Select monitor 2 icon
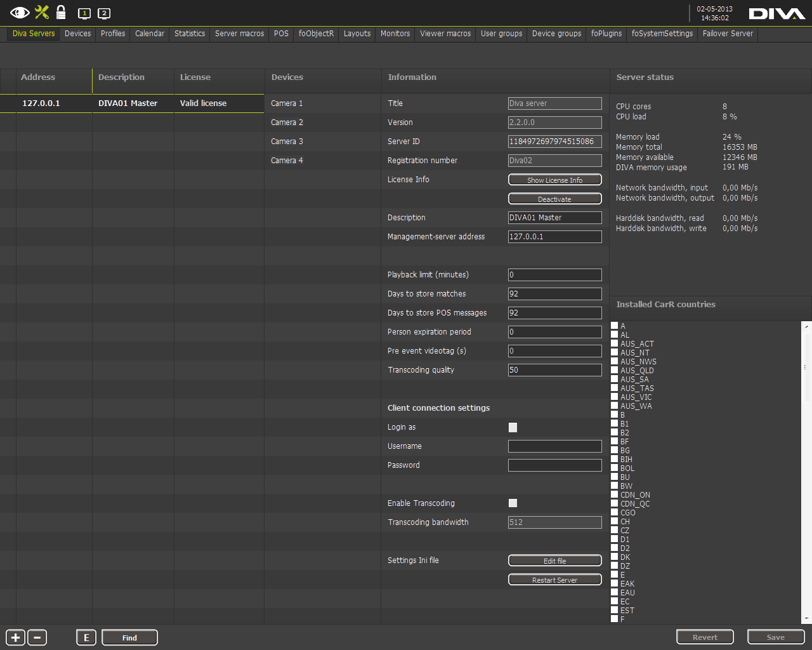Image resolution: width=812 pixels, height=650 pixels. pyautogui.click(x=104, y=13)
